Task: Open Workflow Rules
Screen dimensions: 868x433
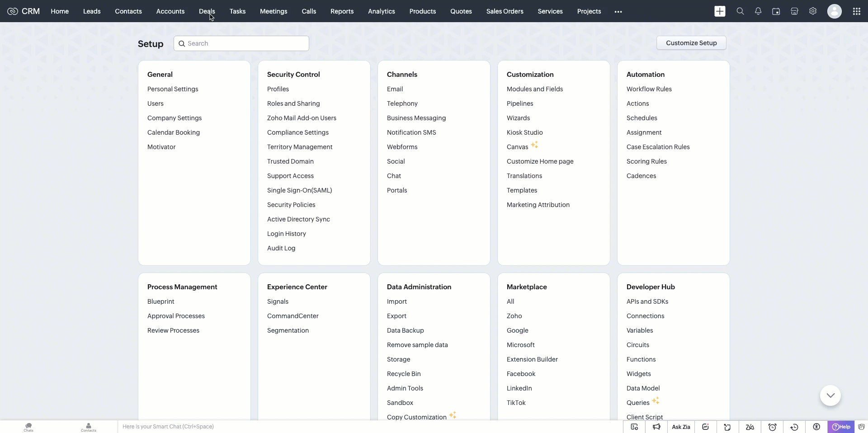Action: 649,89
